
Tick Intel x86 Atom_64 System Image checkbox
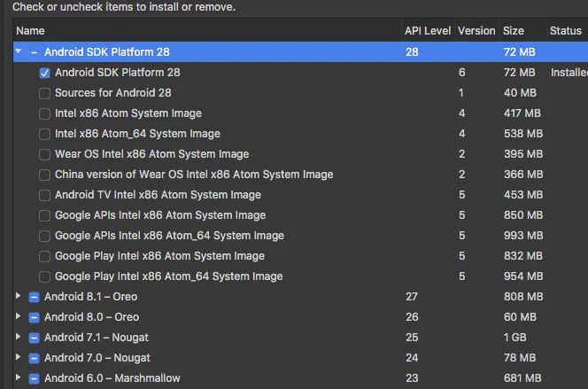(45, 134)
